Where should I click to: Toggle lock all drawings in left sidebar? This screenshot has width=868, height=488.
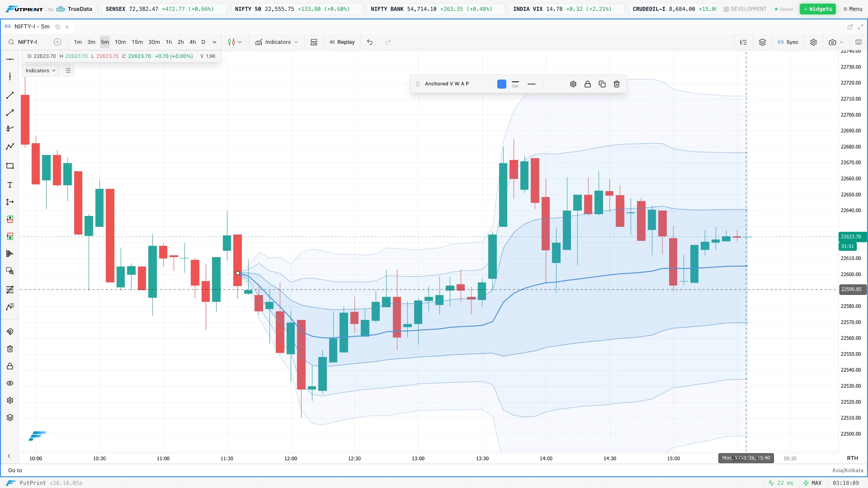(x=10, y=366)
